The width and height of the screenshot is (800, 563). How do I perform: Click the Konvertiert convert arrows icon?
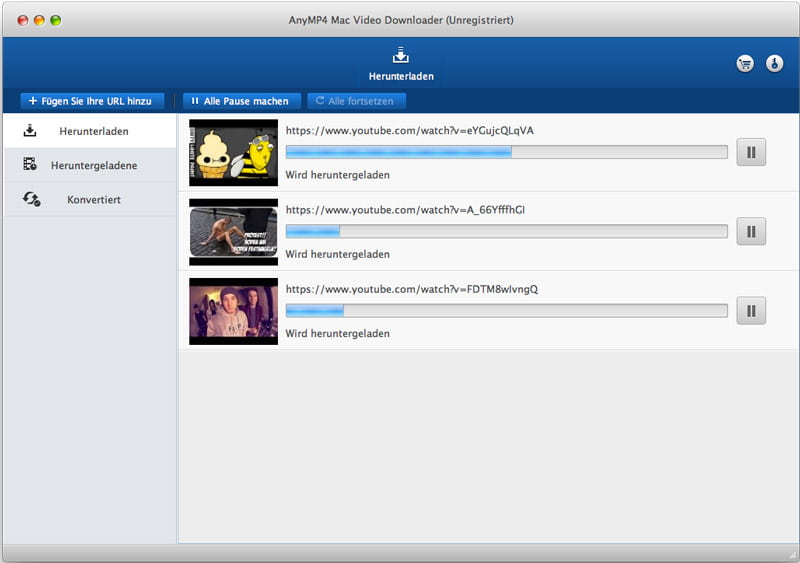tap(32, 199)
